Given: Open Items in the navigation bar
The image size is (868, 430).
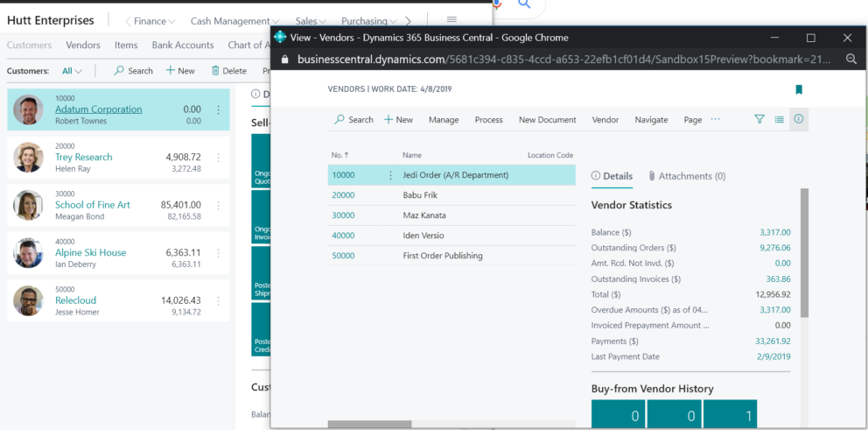Looking at the screenshot, I should [126, 45].
